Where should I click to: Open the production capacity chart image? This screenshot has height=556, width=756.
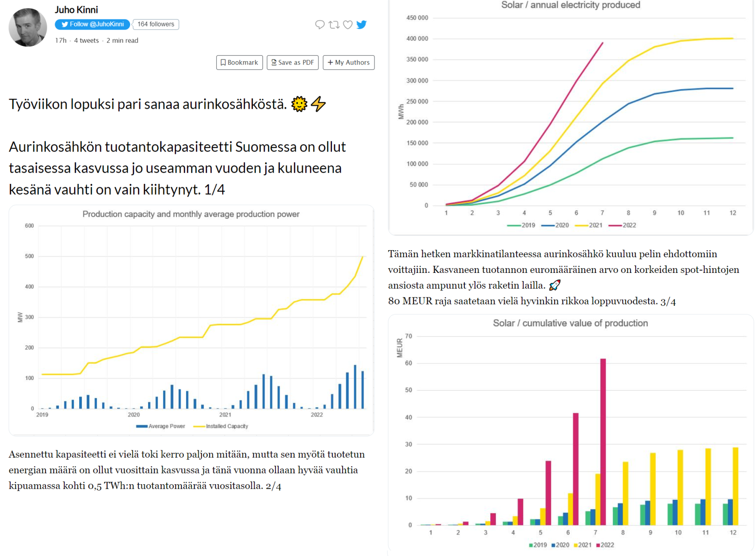click(x=191, y=320)
